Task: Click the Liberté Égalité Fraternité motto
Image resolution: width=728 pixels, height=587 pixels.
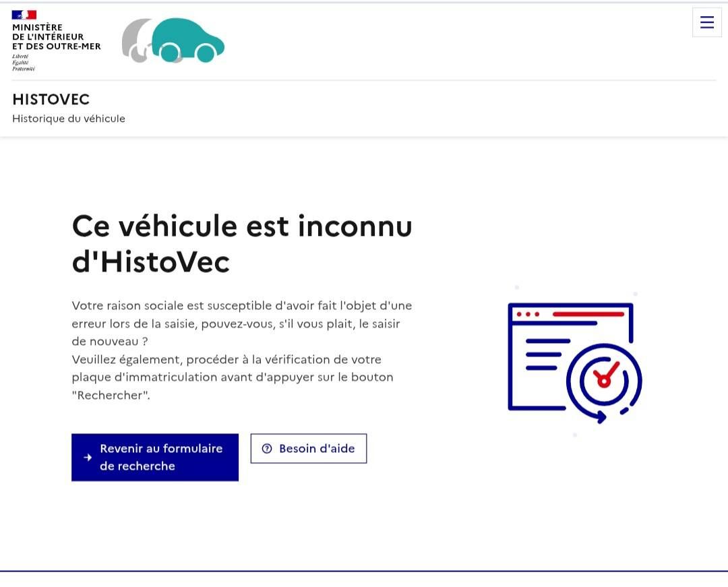Action: pyautogui.click(x=23, y=63)
